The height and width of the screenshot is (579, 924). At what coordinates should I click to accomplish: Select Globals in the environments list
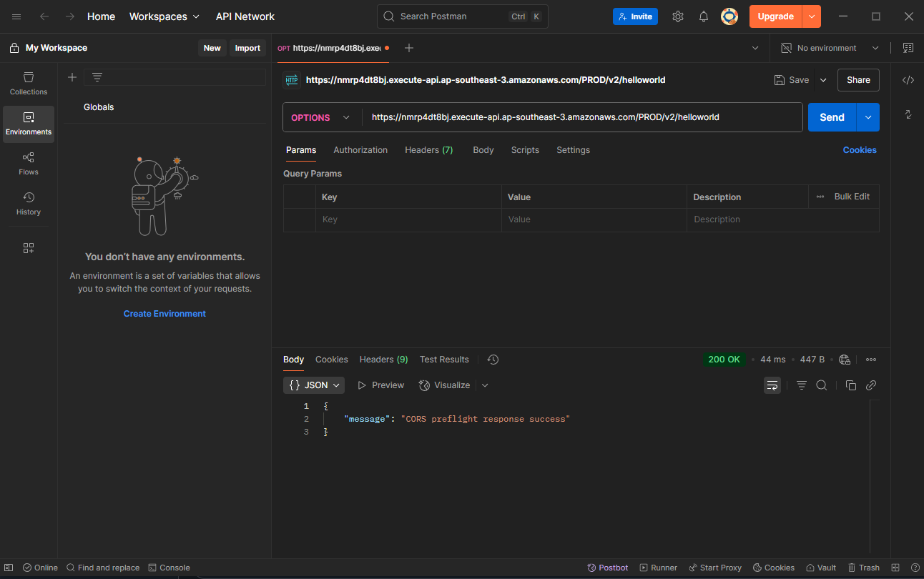pos(99,107)
